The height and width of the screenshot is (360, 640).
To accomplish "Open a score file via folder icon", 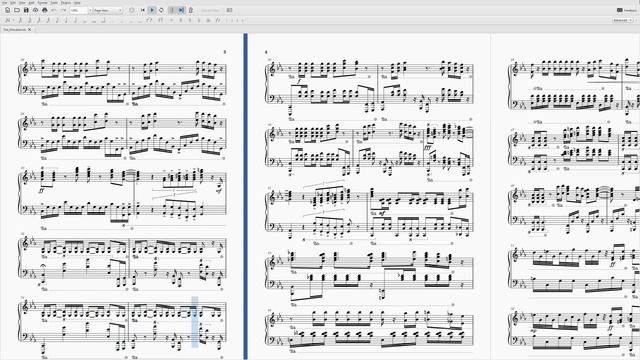I will pyautogui.click(x=17, y=10).
